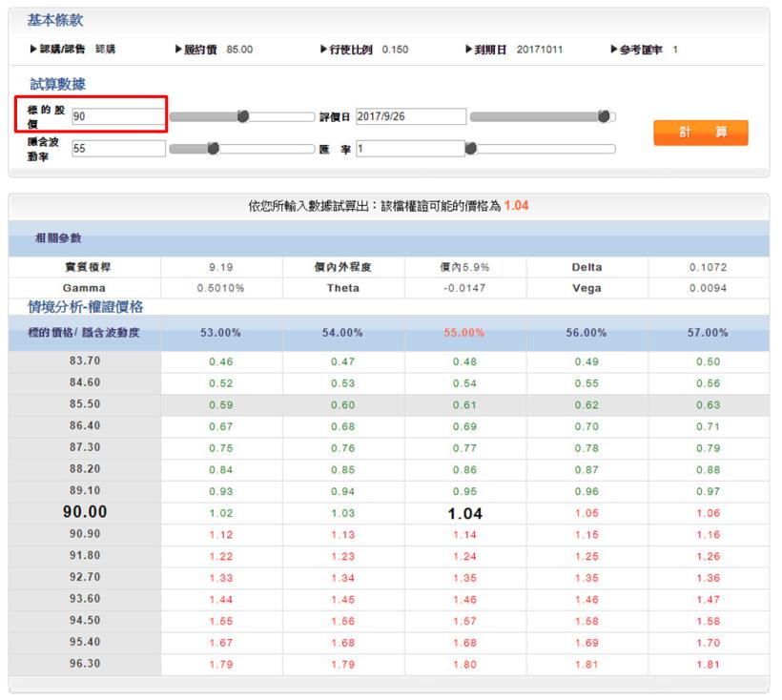Click the 57.00% volatility column header

pyautogui.click(x=708, y=333)
